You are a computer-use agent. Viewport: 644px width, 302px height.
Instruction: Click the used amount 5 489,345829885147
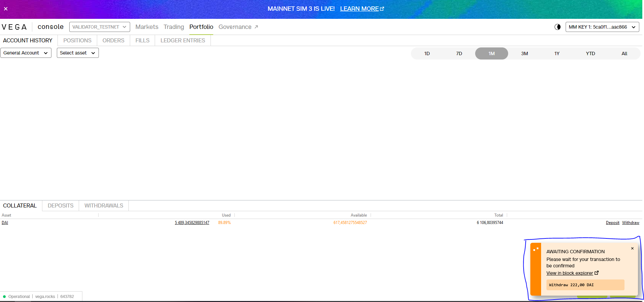click(192, 223)
